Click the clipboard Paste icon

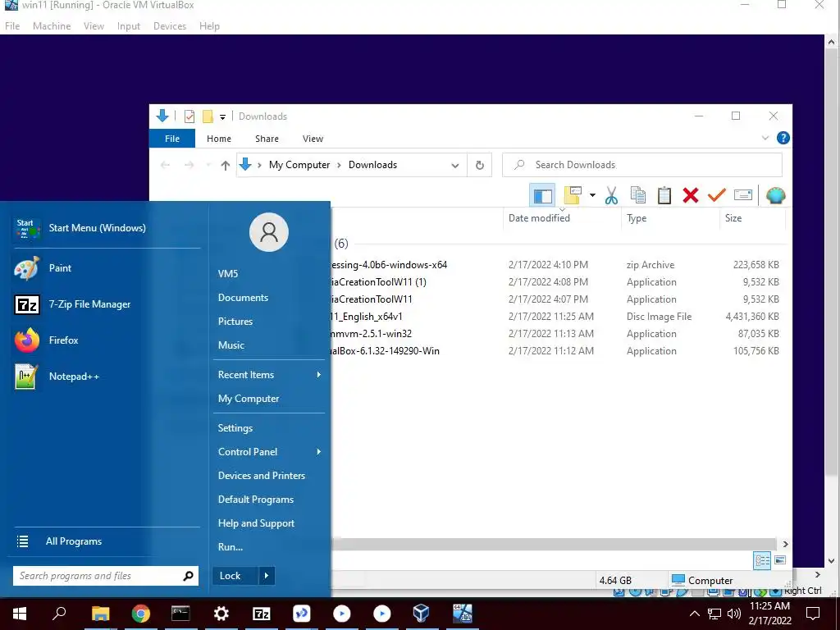(x=664, y=195)
